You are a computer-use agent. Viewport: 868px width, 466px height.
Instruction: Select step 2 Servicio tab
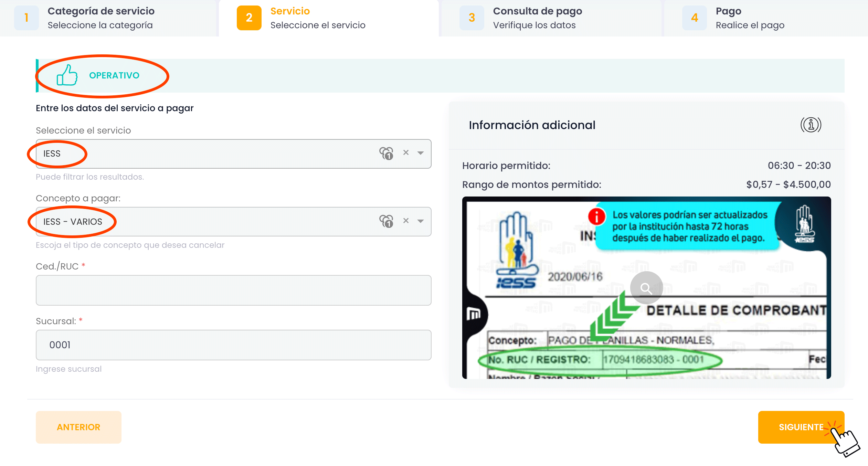[x=329, y=18]
